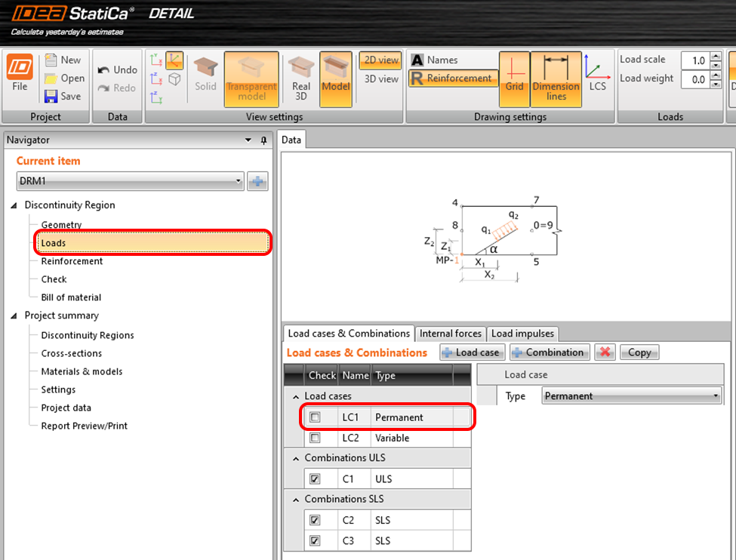Switch to the Internal forces tab
Image resolution: width=736 pixels, height=560 pixels.
(451, 334)
